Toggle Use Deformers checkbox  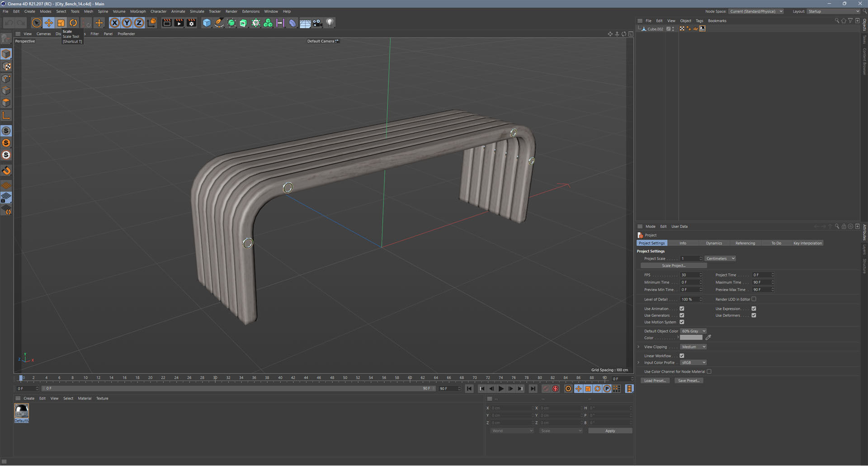click(754, 315)
